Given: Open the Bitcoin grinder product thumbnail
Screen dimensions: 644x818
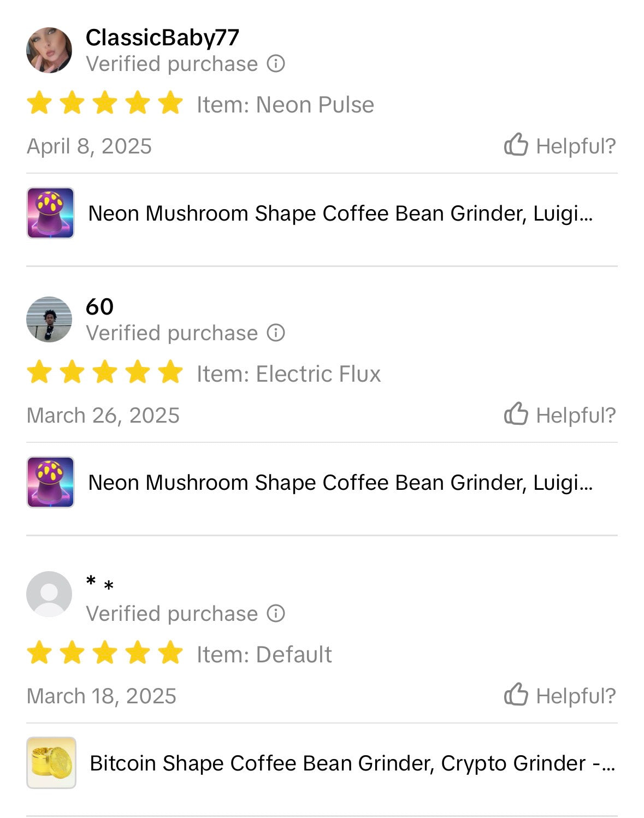Looking at the screenshot, I should click(x=51, y=763).
